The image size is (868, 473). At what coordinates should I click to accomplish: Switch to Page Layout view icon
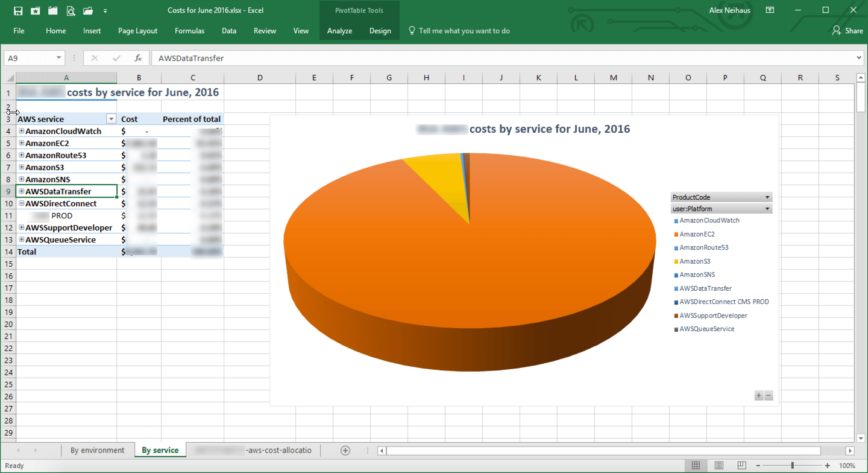click(719, 465)
